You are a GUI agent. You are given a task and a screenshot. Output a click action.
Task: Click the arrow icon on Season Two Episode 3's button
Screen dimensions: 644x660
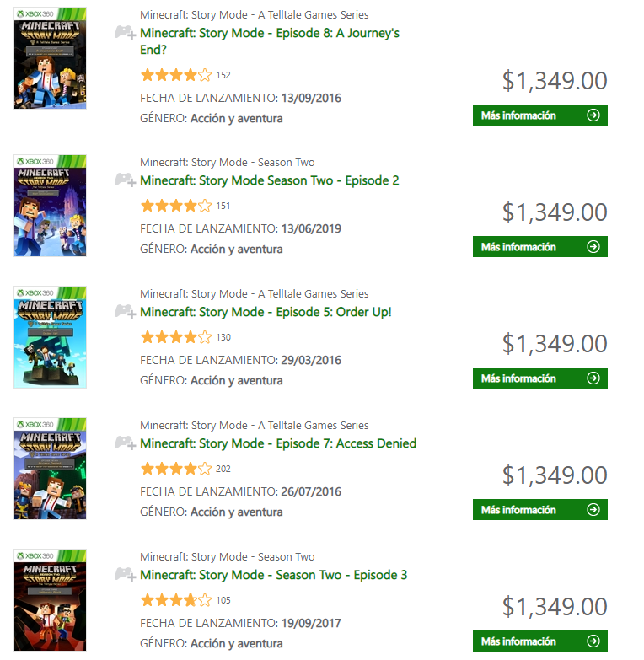[593, 641]
